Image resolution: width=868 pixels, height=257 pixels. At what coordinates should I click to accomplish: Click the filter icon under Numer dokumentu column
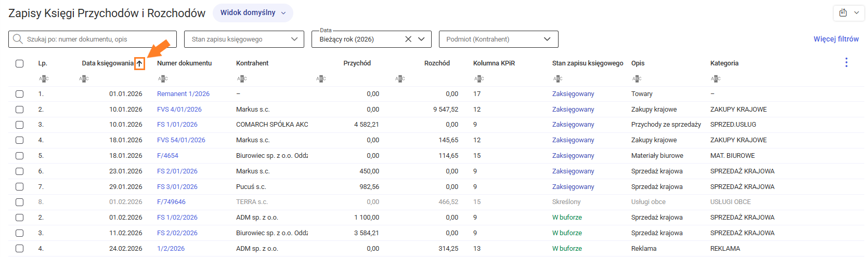163,78
